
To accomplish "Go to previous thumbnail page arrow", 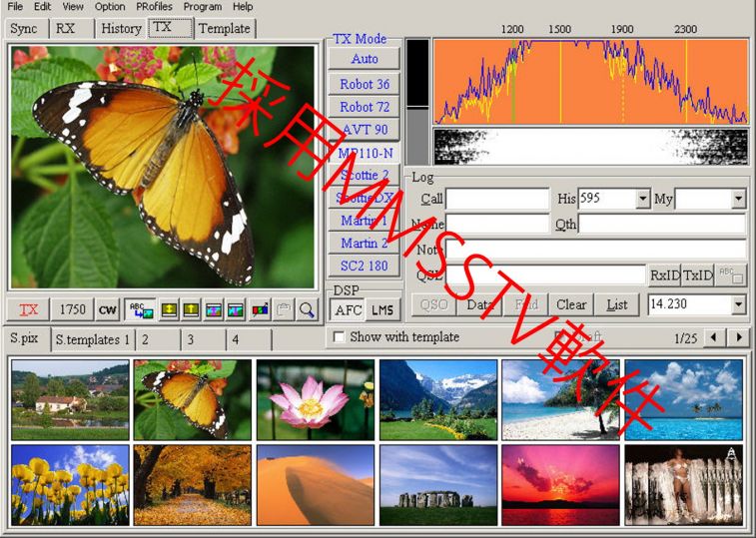I will [716, 338].
